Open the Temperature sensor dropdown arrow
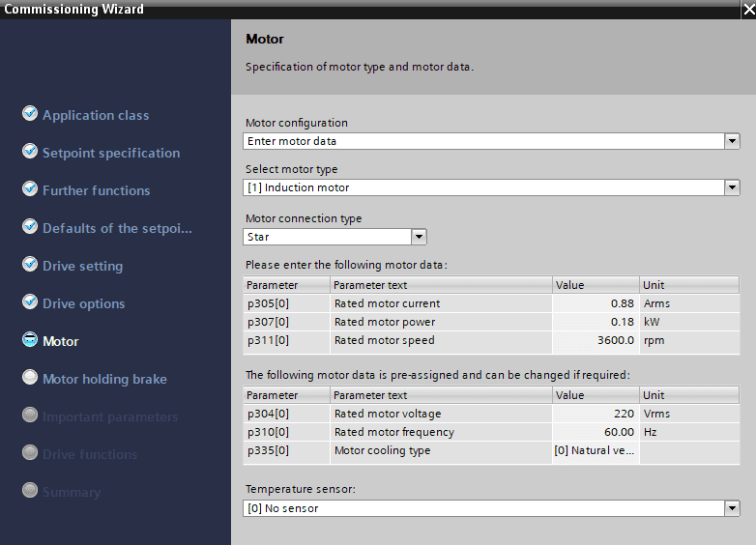The image size is (756, 545). [x=732, y=508]
